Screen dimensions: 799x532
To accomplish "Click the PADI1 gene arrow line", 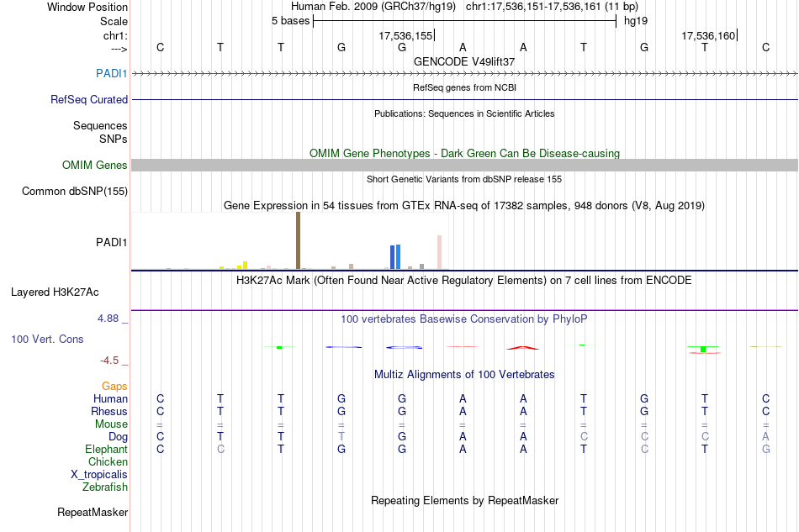I will coord(464,74).
